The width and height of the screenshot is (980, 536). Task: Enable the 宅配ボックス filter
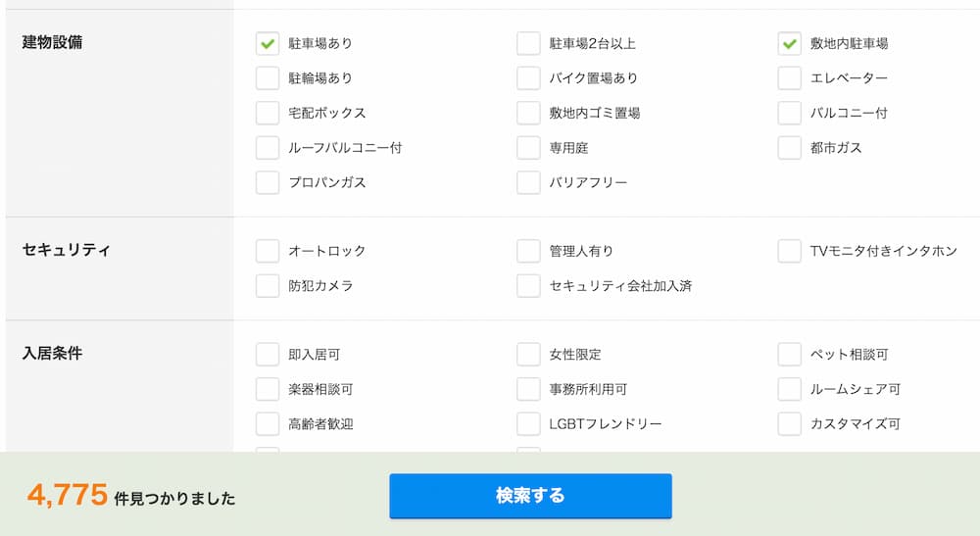tap(268, 113)
